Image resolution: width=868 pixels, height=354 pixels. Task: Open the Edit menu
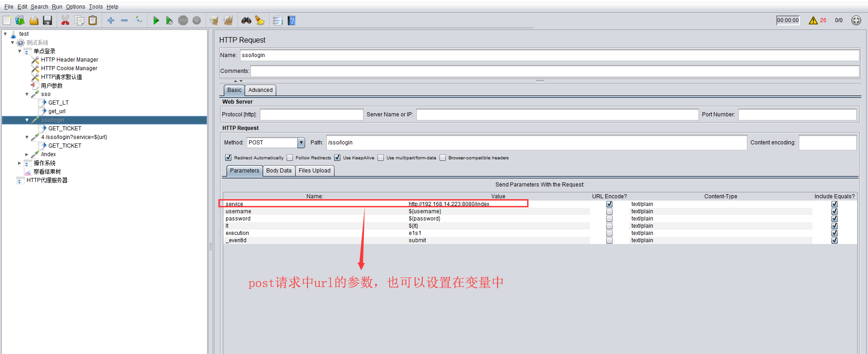[22, 7]
